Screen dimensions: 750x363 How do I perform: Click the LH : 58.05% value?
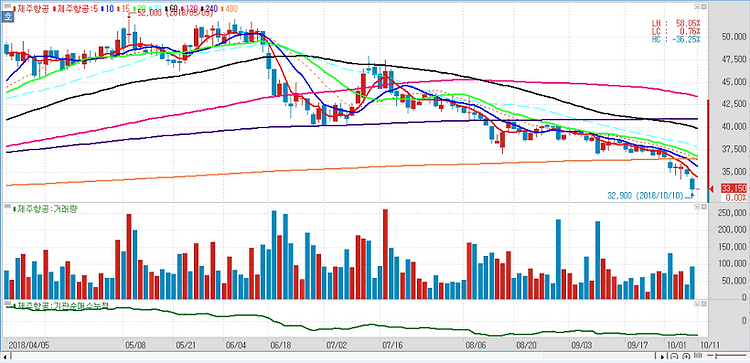(676, 23)
